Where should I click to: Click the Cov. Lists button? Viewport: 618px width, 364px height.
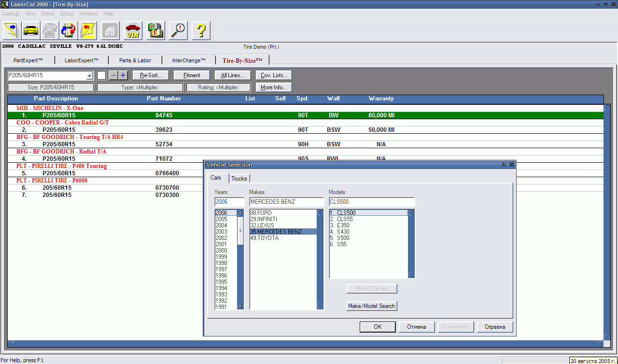pyautogui.click(x=274, y=75)
